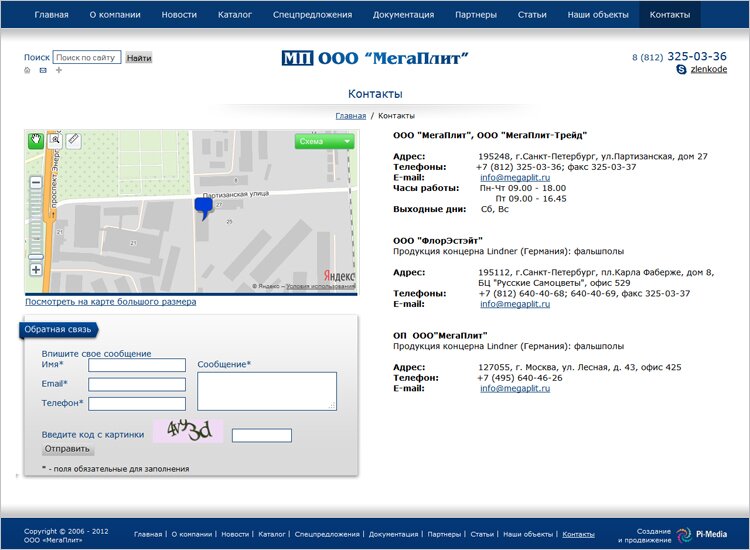Focus the Email input field
This screenshot has width=750, height=550.
pos(137,385)
